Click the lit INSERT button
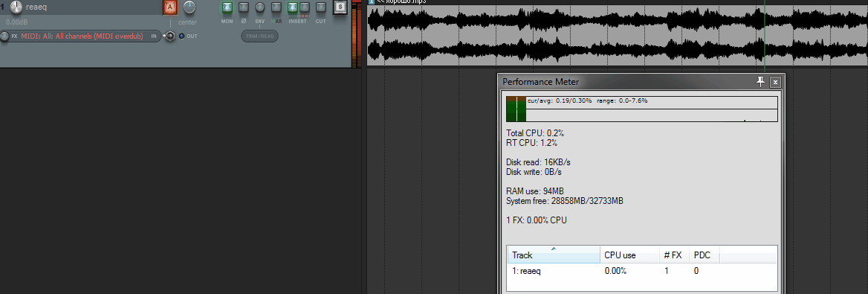Screen dimensions: 868x294 [293, 7]
